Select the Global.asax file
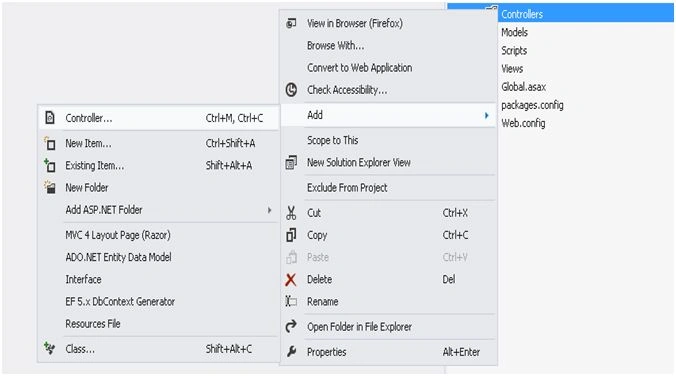Screen dimensions: 676x376 click(523, 87)
